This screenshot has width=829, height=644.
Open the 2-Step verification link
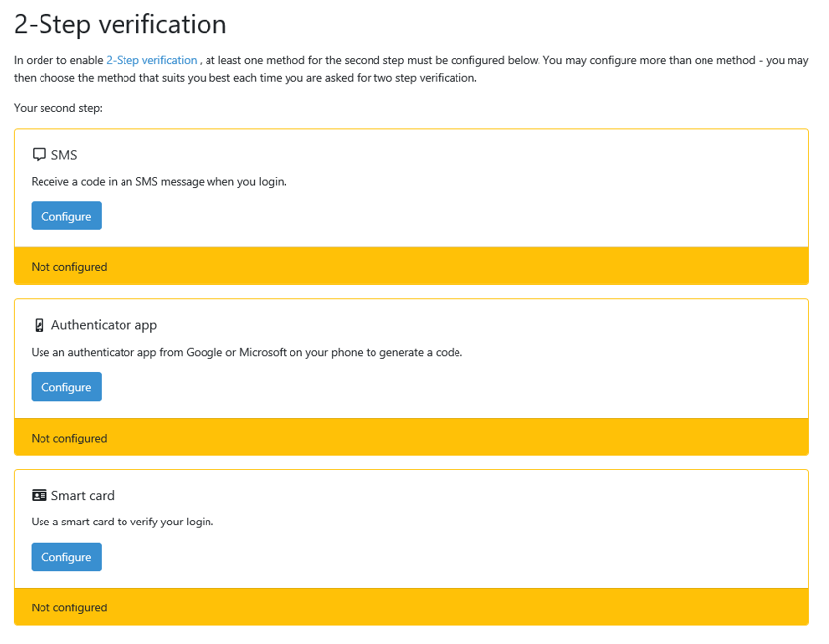point(151,60)
